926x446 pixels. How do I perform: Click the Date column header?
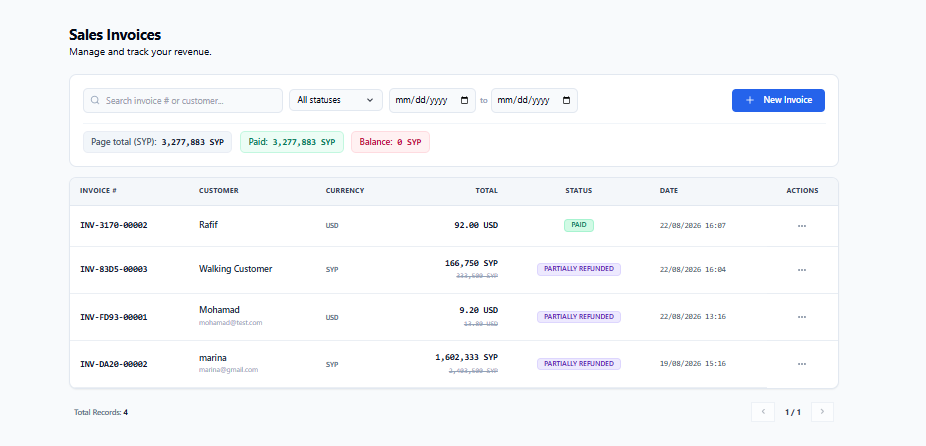click(669, 191)
